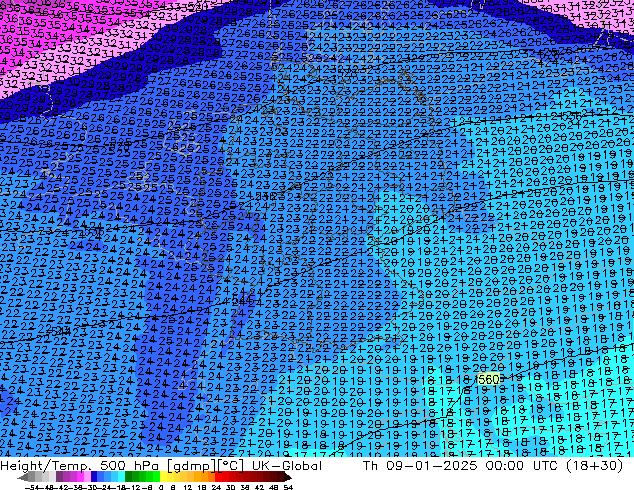This screenshot has width=634, height=490.
Task: Click the bright green swatch in the legend
Action: point(156,477)
